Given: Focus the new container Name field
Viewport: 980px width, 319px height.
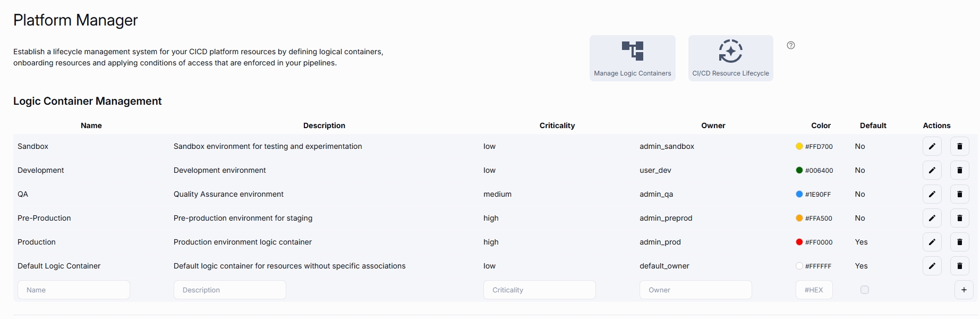Looking at the screenshot, I should click(74, 290).
